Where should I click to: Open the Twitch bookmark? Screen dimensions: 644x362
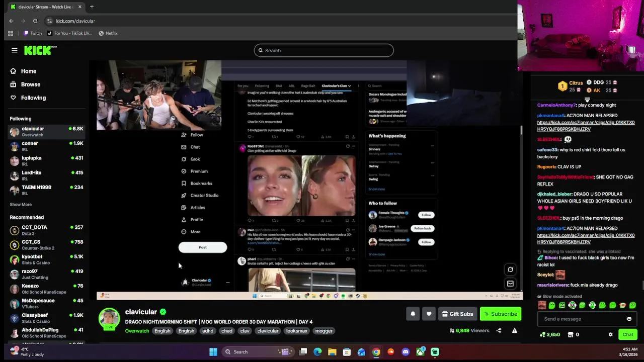coord(33,33)
